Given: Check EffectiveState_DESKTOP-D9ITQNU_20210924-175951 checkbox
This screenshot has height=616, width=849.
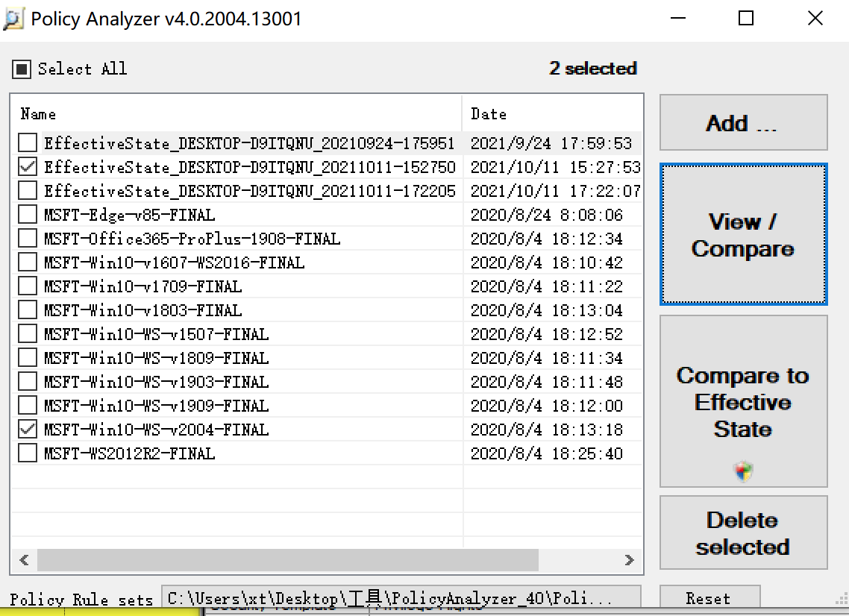Looking at the screenshot, I should point(27,143).
